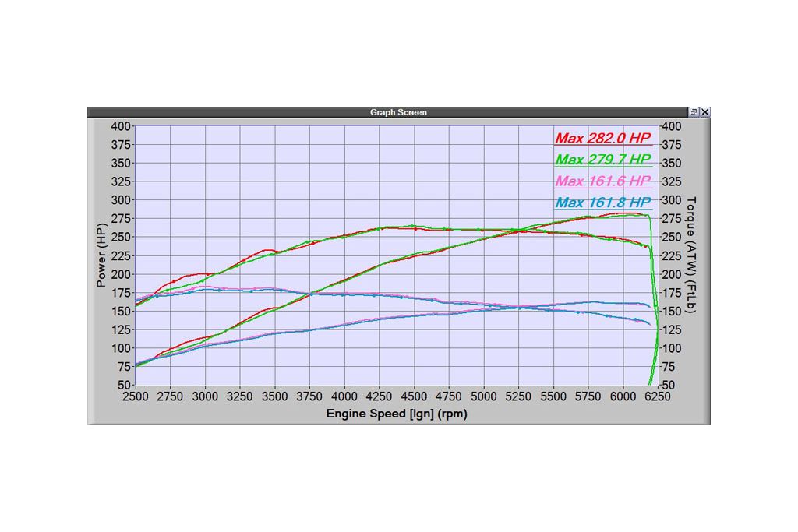Close the Graph Screen panel
Viewport: 798px width, 532px height.
[x=704, y=112]
